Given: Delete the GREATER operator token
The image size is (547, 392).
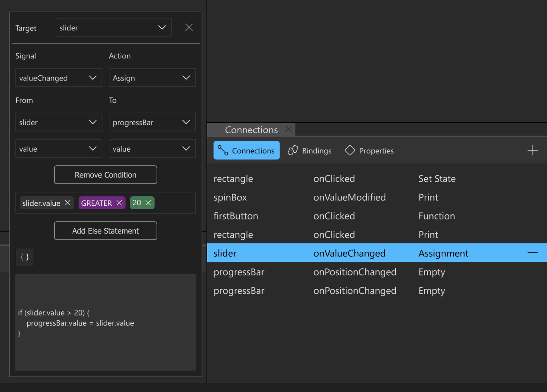Looking at the screenshot, I should click(x=119, y=203).
